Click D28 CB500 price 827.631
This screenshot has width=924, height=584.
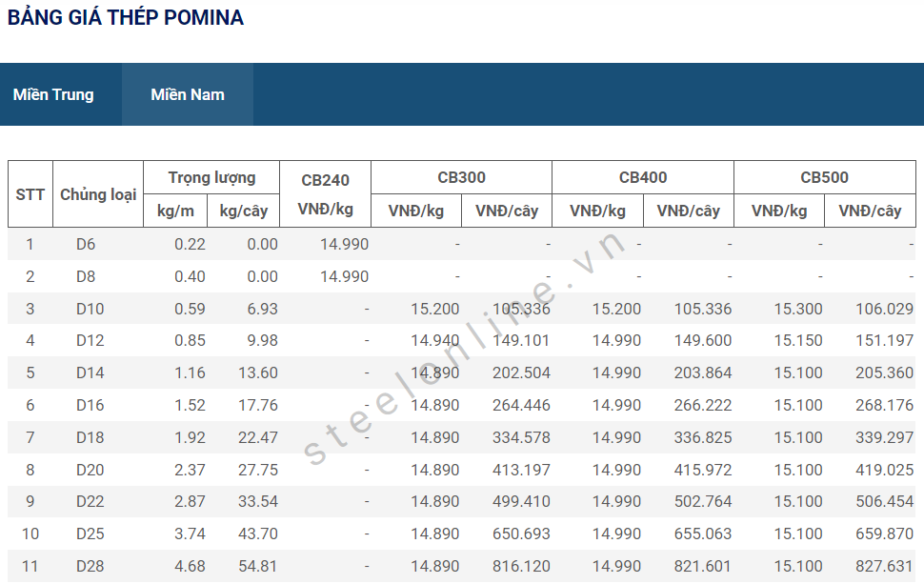(885, 566)
